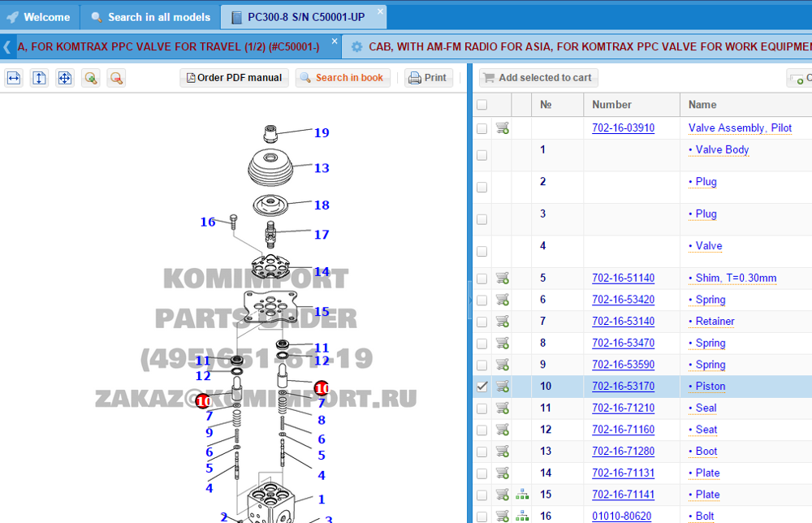Viewport: 812px width, 523px height.
Task: Collapse the panel using the splitter handle
Action: click(469, 300)
